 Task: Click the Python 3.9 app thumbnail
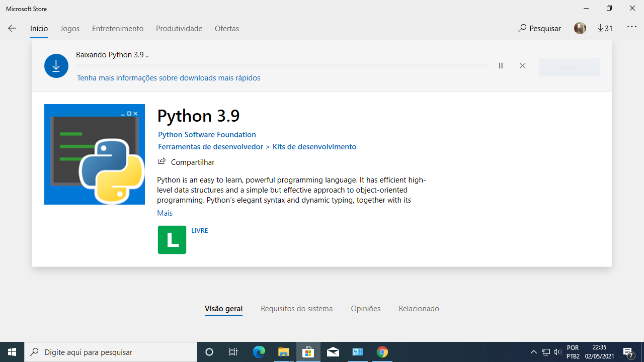point(95,154)
